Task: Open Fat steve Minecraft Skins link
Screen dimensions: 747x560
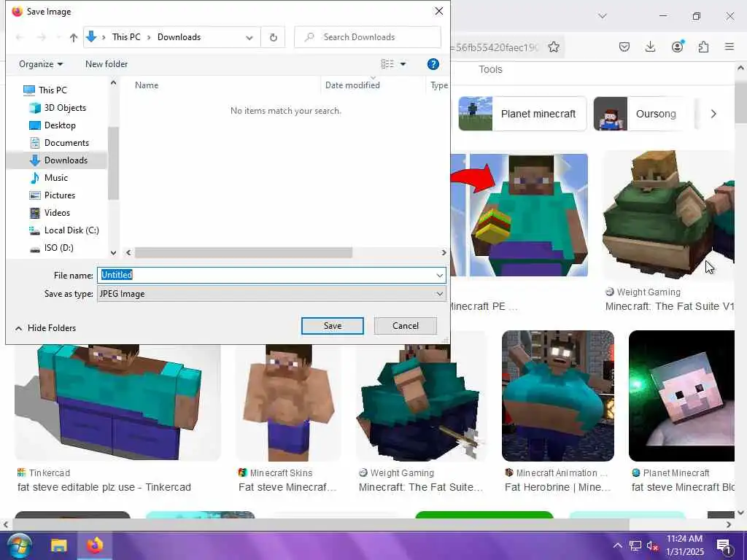Action: click(287, 487)
